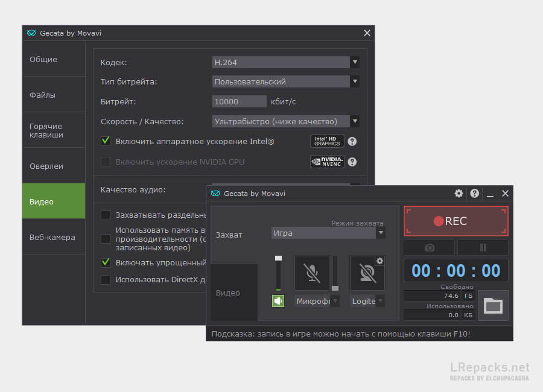Check the 'Использовать DirectX' checkbox
This screenshot has width=543, height=392.
(106, 279)
